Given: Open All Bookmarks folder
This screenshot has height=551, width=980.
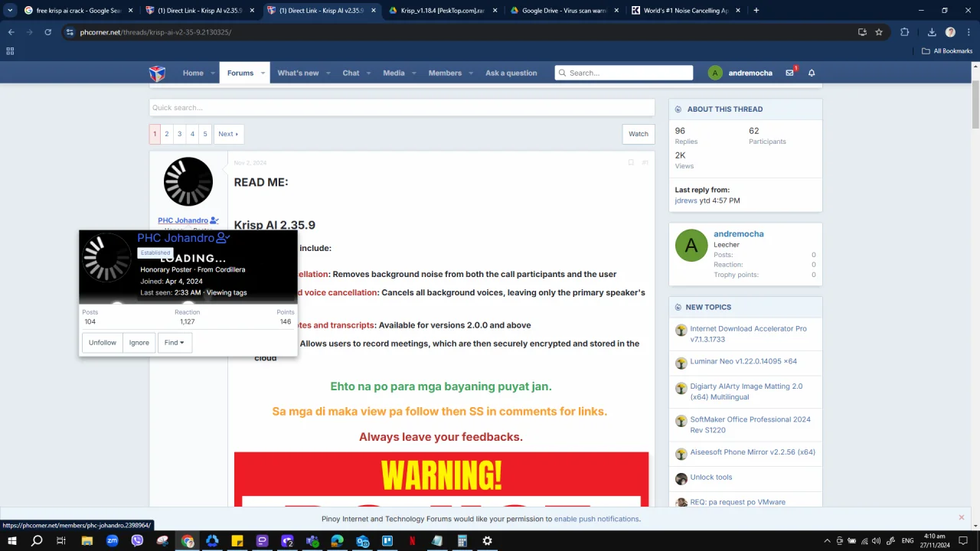Looking at the screenshot, I should point(947,51).
